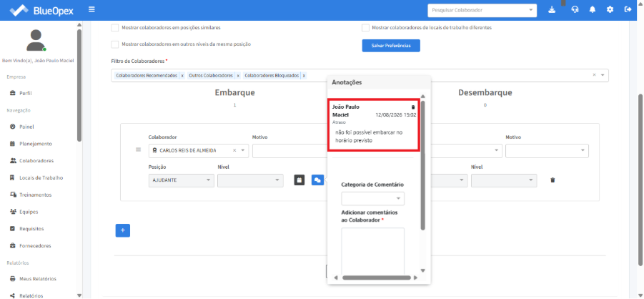Click the Meus Relatórios printer icon
The height and width of the screenshot is (299, 644).
point(12,279)
